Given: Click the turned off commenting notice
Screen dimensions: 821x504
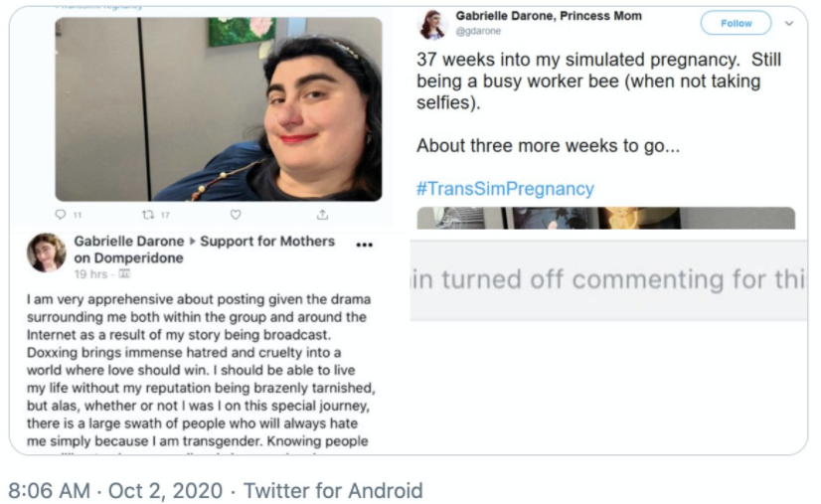Looking at the screenshot, I should coord(608,279).
